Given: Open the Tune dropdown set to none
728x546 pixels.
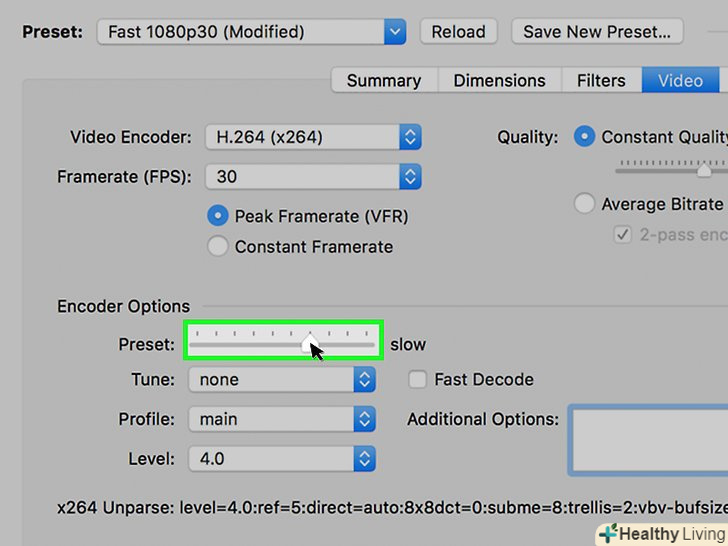Looking at the screenshot, I should click(x=281, y=380).
